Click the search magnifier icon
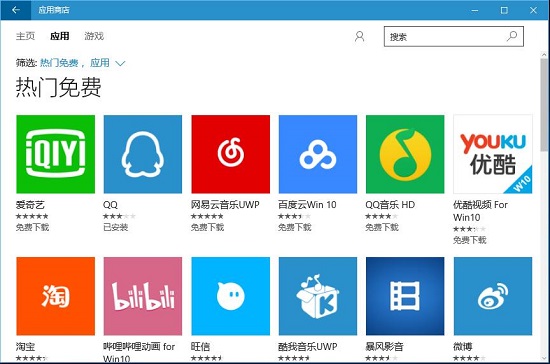 [512, 36]
